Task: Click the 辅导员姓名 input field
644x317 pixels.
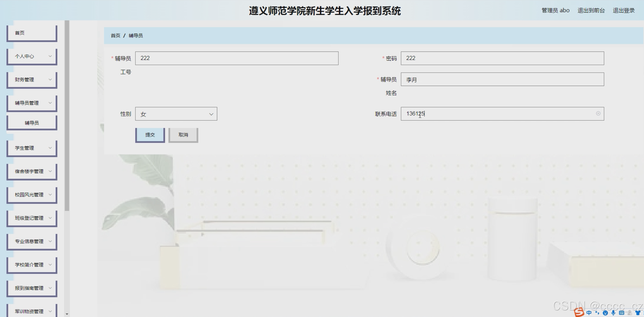Action: point(502,79)
